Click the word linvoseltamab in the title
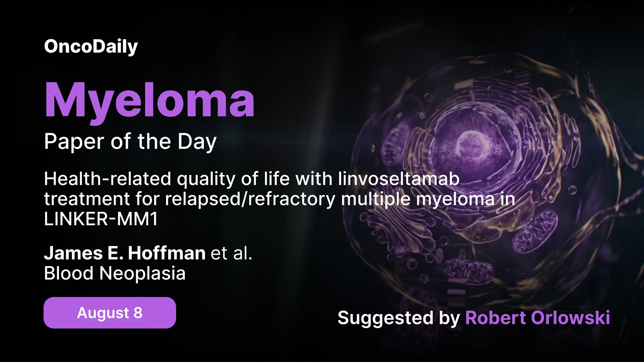This screenshot has height=362, width=644. pyautogui.click(x=399, y=179)
